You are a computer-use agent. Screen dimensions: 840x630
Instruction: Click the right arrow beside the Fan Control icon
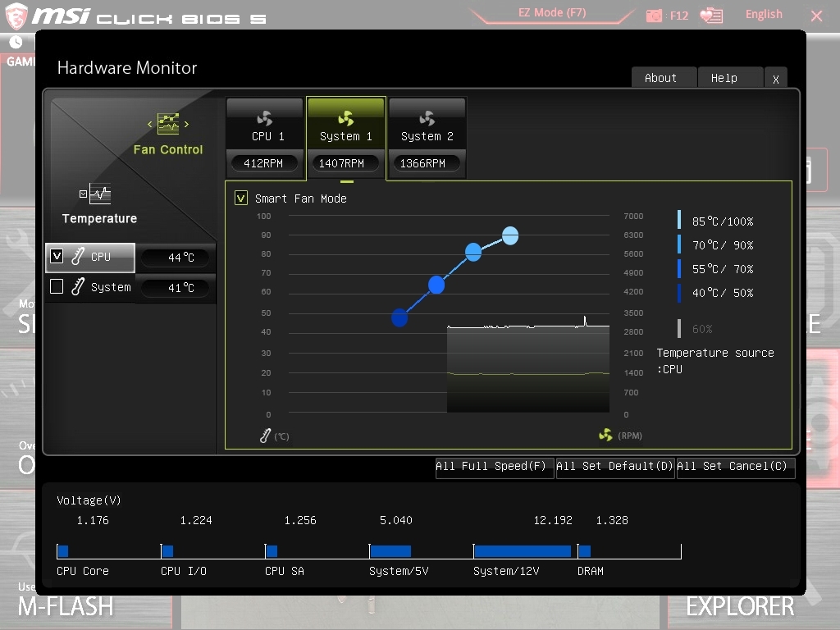[x=186, y=125]
